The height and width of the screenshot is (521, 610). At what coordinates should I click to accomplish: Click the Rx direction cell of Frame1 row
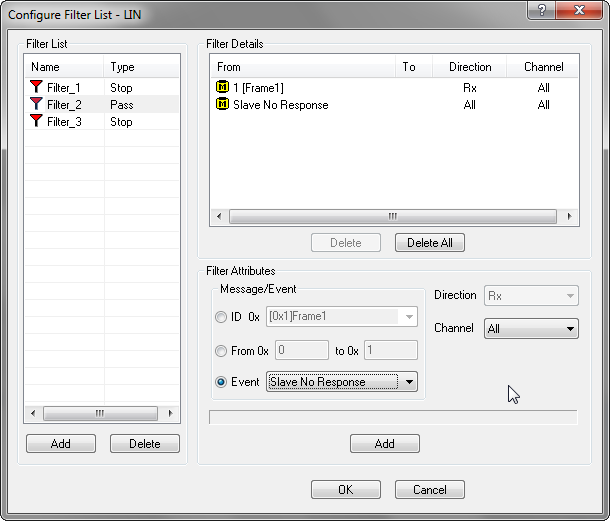(470, 88)
